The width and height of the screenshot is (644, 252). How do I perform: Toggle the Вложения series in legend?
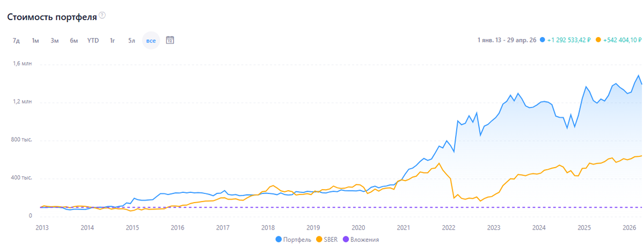point(361,240)
